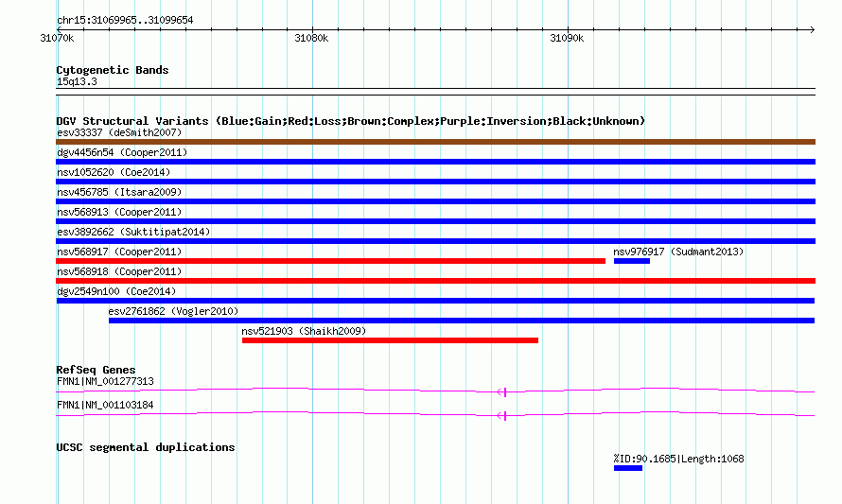Click the segmental duplication blue bar
The height and width of the screenshot is (504, 842).
[x=628, y=468]
